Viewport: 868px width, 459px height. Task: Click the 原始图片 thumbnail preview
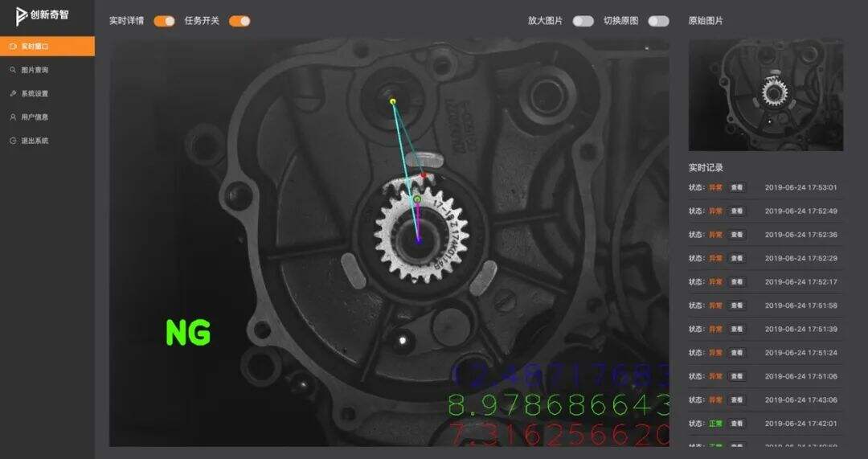[766, 95]
